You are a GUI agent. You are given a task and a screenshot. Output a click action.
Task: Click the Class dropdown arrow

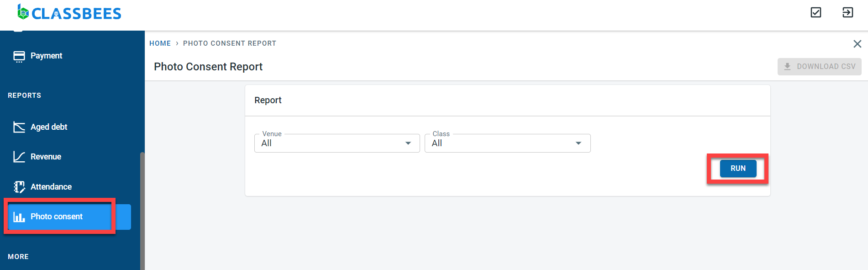(x=579, y=143)
